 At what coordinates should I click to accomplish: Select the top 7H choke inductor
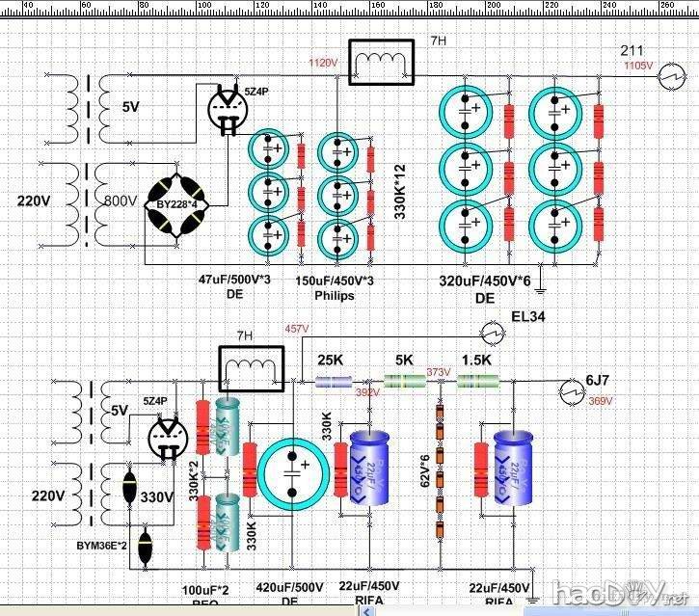click(383, 64)
